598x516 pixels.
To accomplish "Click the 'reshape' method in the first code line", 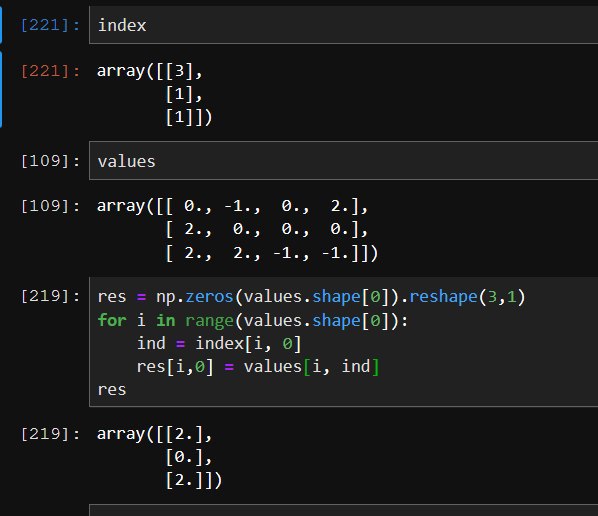I will point(443,297).
